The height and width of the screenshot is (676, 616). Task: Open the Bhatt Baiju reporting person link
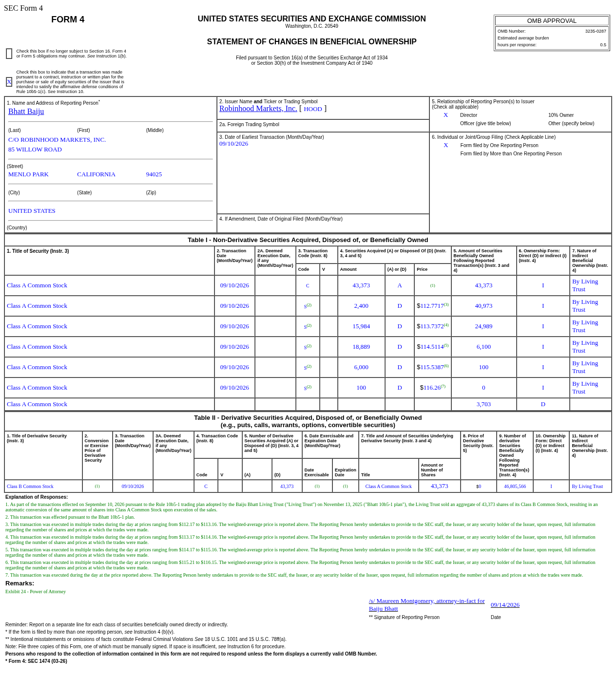(x=26, y=112)
